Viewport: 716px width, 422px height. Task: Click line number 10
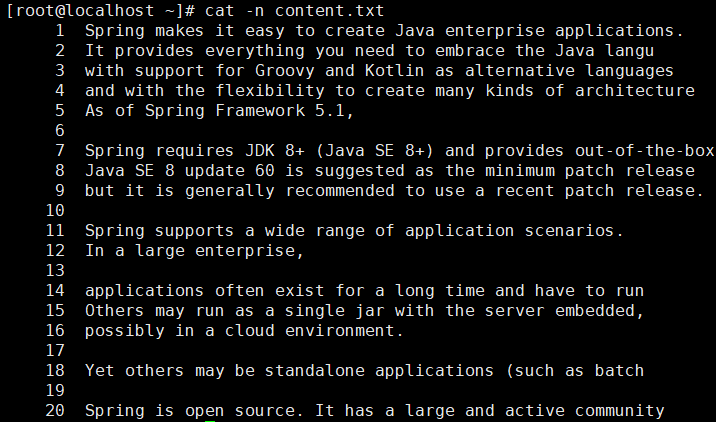[x=55, y=211]
